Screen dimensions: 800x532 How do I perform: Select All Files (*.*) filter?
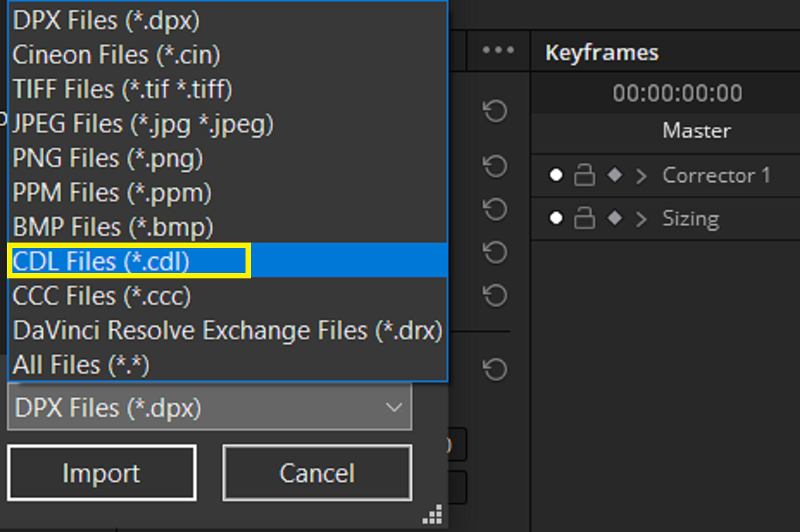228,365
